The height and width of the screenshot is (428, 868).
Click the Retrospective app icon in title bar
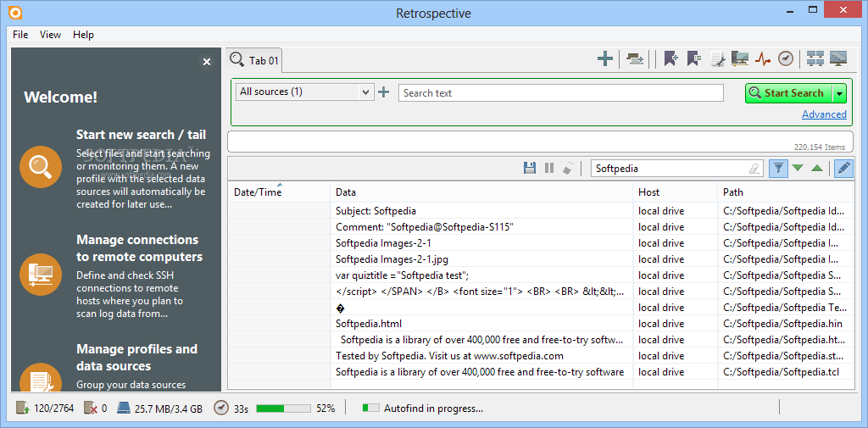tap(14, 12)
